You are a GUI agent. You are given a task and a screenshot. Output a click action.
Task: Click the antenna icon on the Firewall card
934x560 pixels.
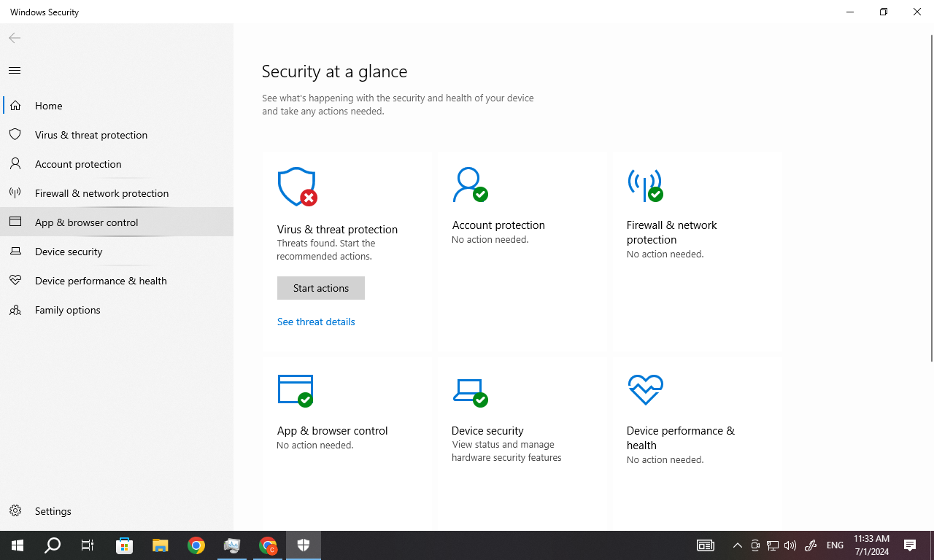pos(645,185)
